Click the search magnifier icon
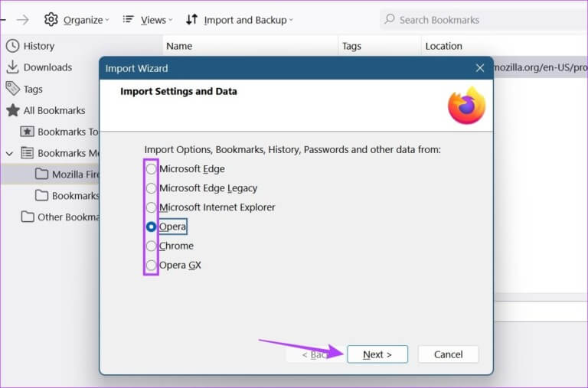Image resolution: width=588 pixels, height=388 pixels. click(390, 18)
